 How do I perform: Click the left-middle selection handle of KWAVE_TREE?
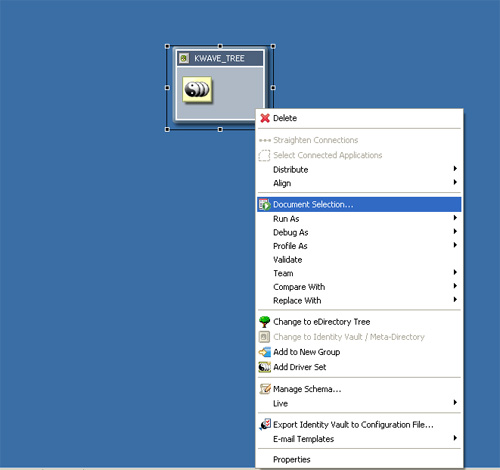pyautogui.click(x=167, y=88)
